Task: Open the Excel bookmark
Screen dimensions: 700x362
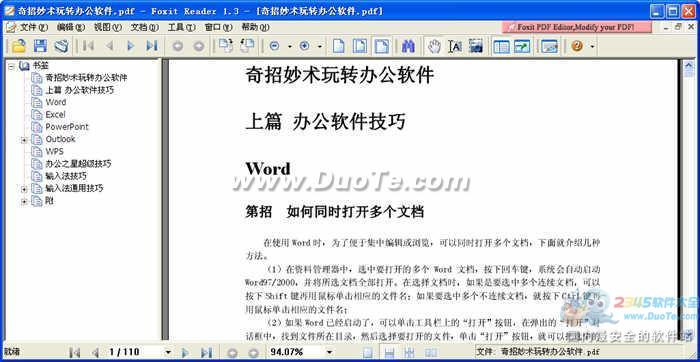Action: pyautogui.click(x=55, y=115)
